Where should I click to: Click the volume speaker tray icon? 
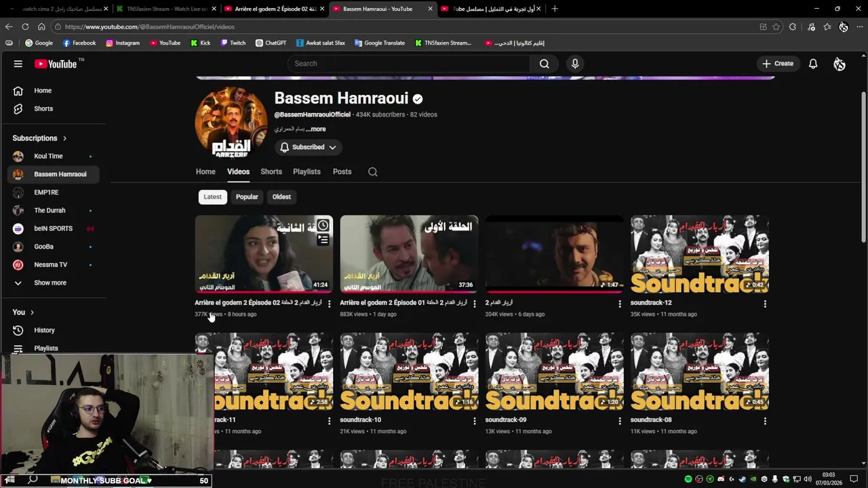(x=807, y=479)
